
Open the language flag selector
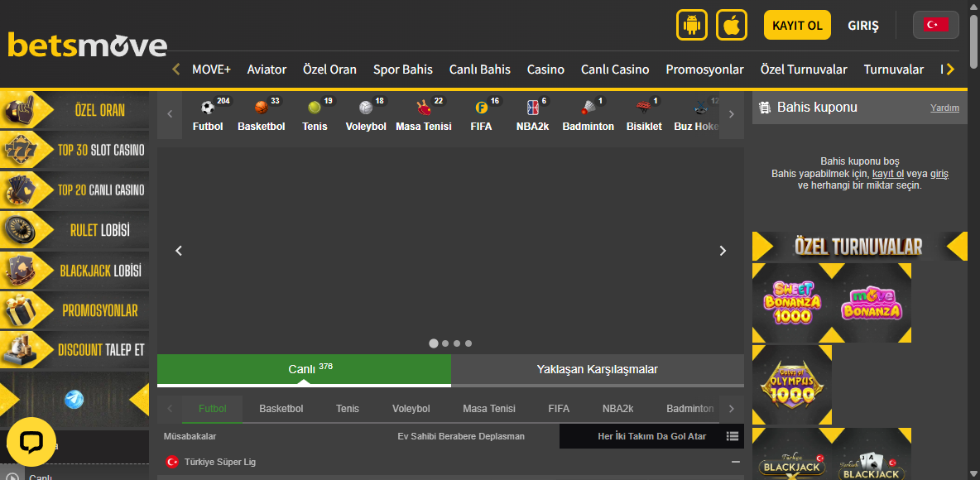tap(935, 24)
